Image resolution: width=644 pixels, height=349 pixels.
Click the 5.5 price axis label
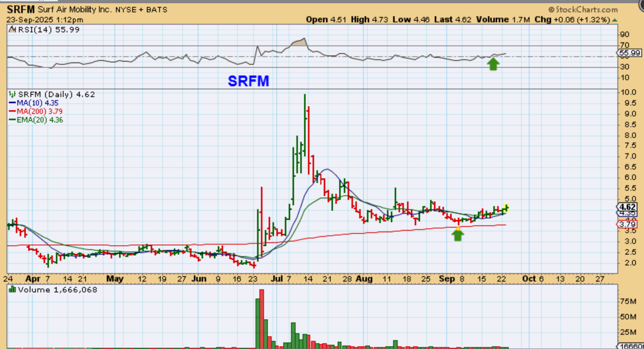click(x=630, y=188)
